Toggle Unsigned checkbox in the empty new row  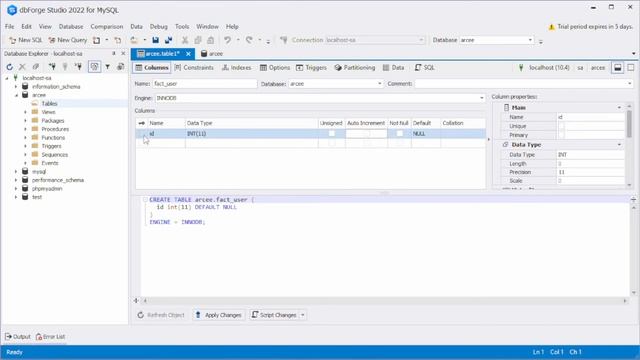point(332,143)
